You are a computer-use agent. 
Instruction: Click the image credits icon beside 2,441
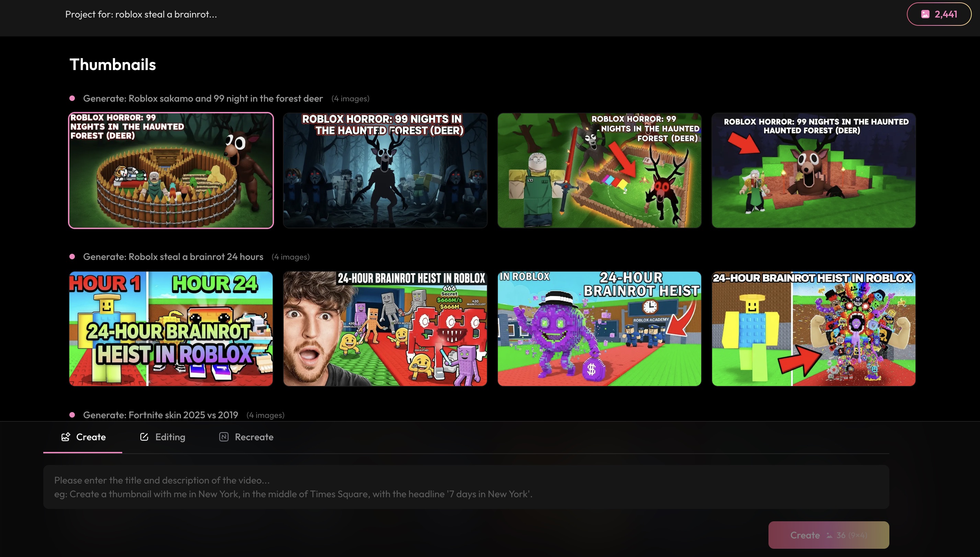click(x=925, y=14)
